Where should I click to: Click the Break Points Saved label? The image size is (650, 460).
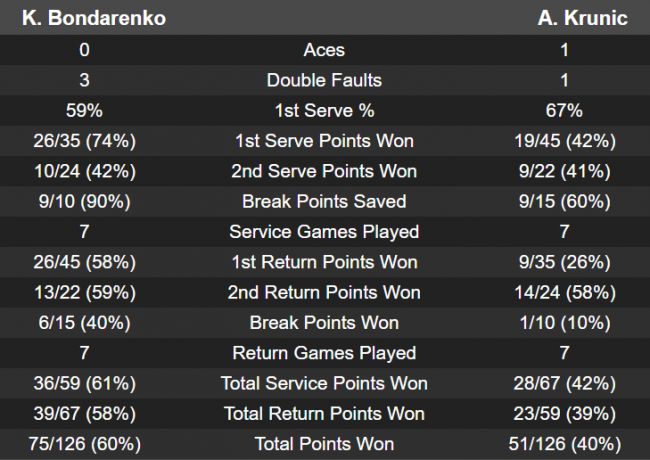(324, 201)
